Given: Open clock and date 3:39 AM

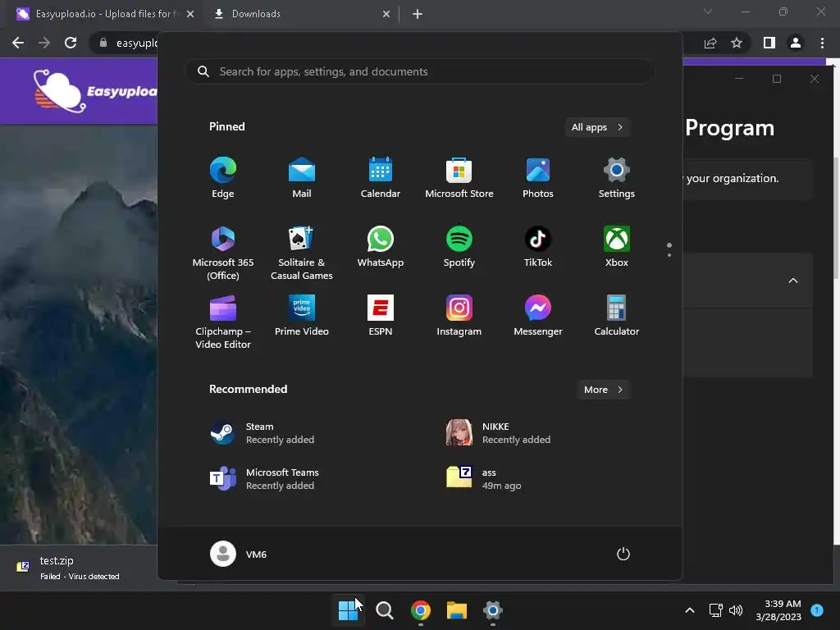Looking at the screenshot, I should [x=778, y=610].
